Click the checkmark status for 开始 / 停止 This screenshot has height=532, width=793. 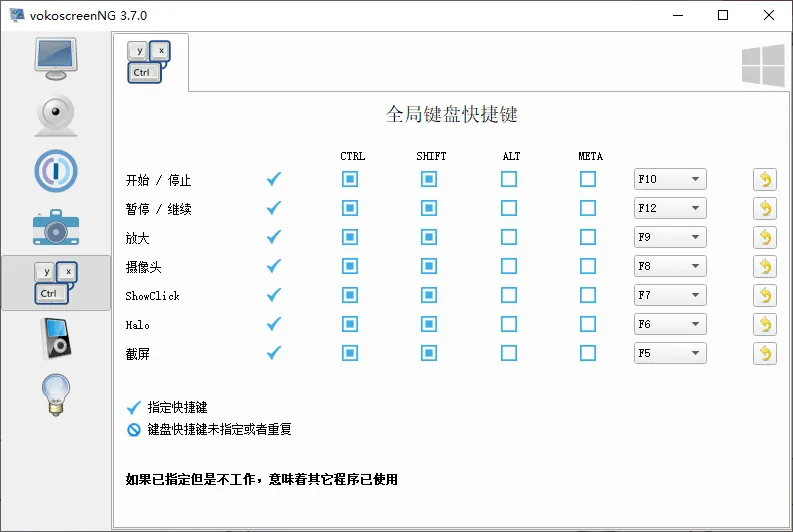tap(274, 179)
